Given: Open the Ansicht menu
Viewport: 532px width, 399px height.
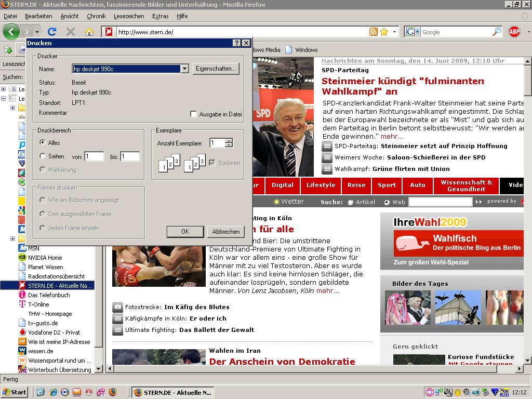Looking at the screenshot, I should tap(69, 16).
